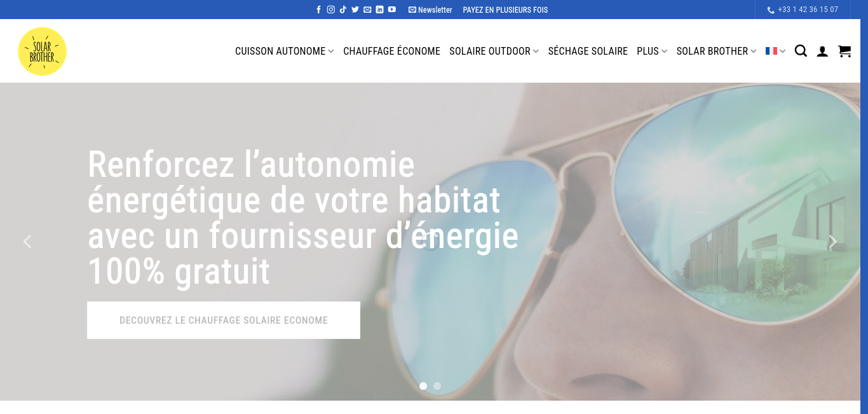Open the Chauffage Économe menu item
Screen dimensions: 868x414
click(391, 51)
